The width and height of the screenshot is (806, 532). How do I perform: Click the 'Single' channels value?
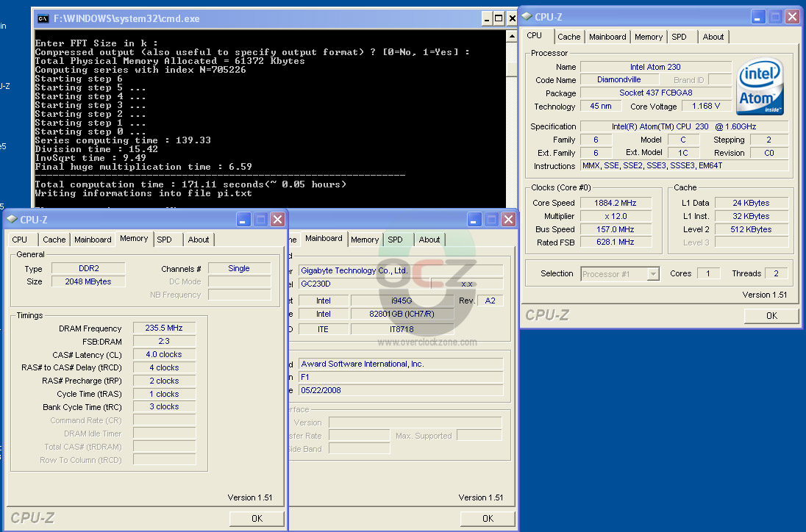[239, 268]
